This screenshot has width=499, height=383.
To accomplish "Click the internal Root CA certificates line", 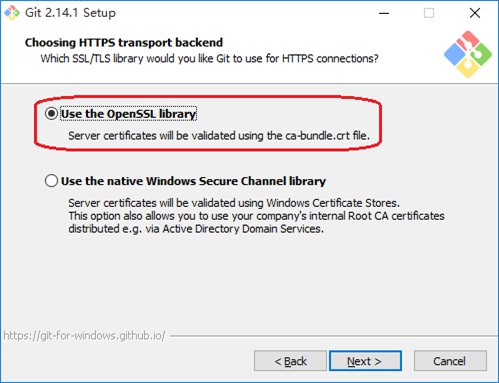I will pos(256,216).
